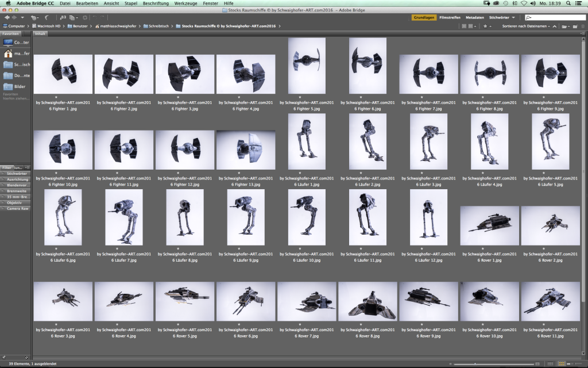Go back with the left arrow button
This screenshot has width=588, height=368.
point(7,17)
